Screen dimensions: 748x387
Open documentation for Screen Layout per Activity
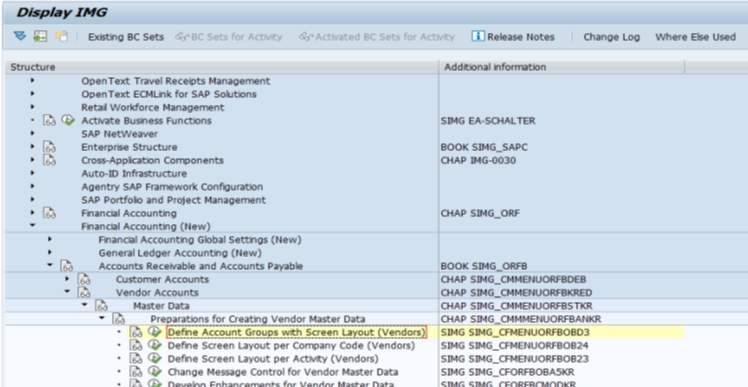(136, 359)
